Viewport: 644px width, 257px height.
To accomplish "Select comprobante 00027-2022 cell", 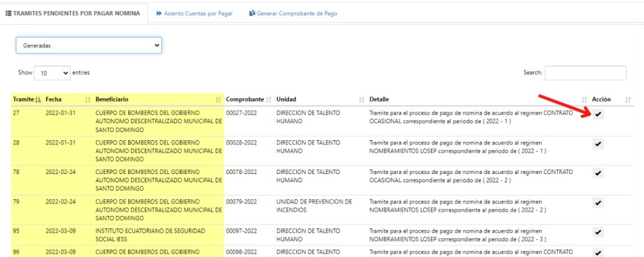I will click(x=242, y=113).
